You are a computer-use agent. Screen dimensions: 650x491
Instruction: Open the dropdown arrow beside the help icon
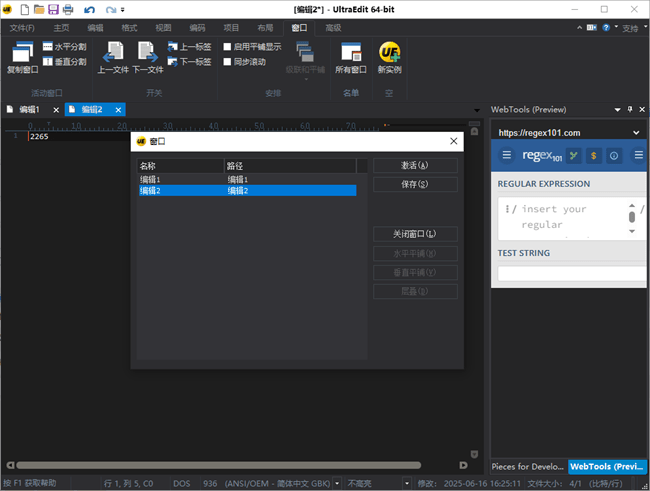click(x=616, y=27)
